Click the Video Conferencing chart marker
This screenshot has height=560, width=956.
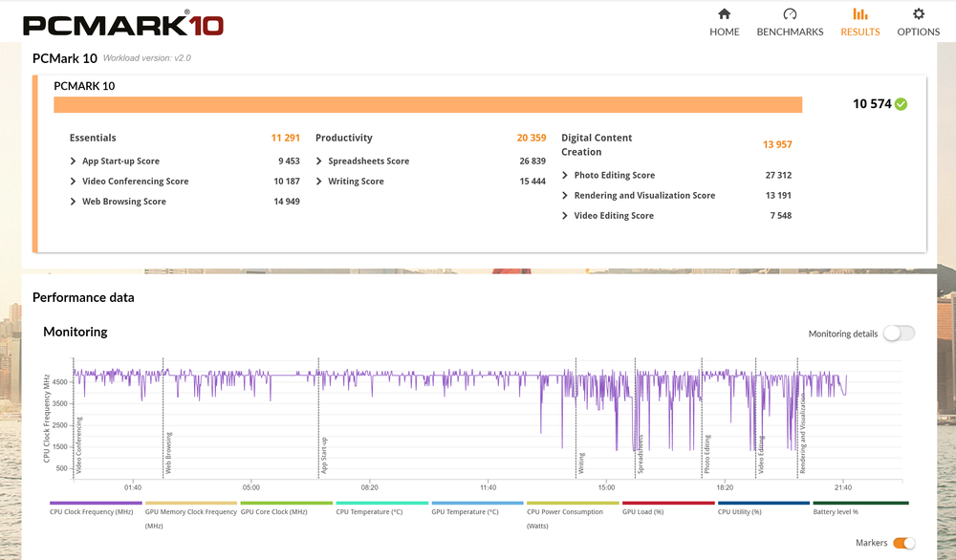coord(78,445)
